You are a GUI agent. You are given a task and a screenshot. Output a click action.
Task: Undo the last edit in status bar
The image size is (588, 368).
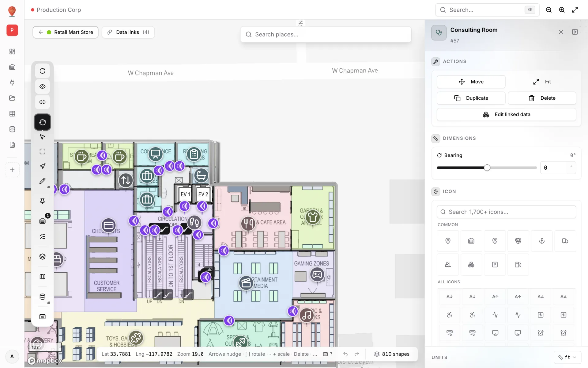coord(345,354)
